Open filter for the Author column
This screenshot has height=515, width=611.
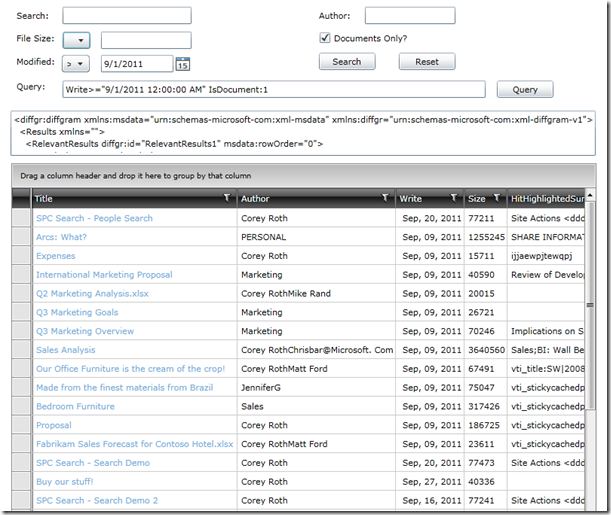pyautogui.click(x=385, y=198)
